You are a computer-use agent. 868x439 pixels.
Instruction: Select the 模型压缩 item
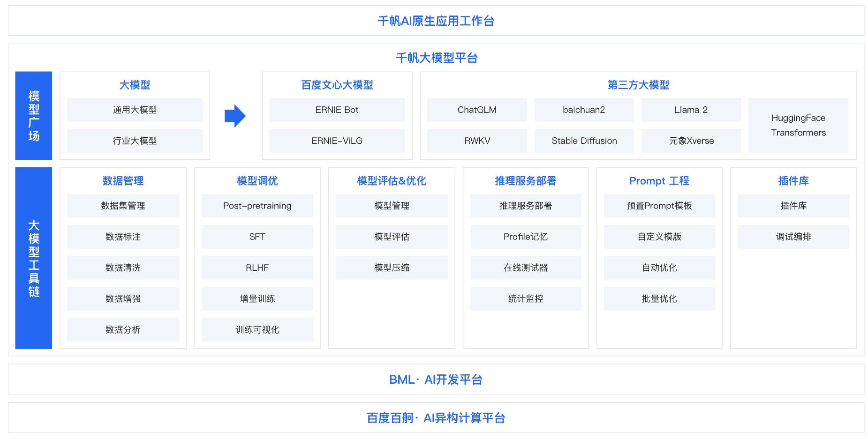click(x=392, y=268)
